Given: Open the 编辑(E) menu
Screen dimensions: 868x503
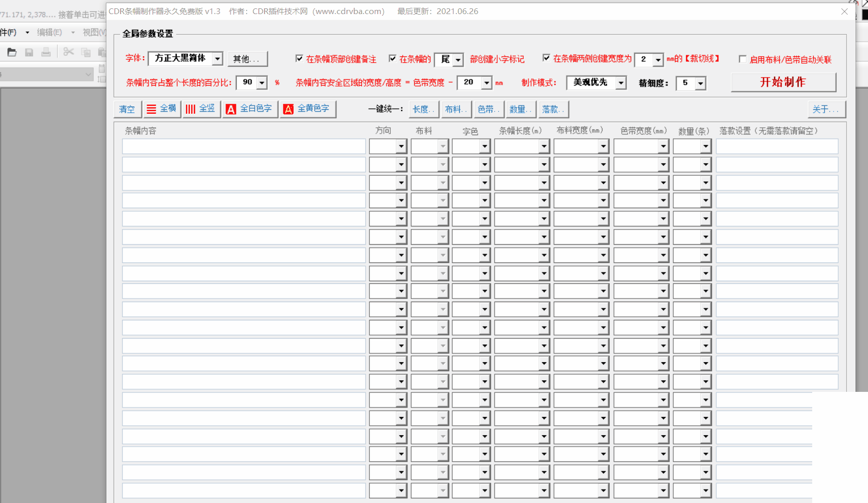Looking at the screenshot, I should tap(49, 32).
